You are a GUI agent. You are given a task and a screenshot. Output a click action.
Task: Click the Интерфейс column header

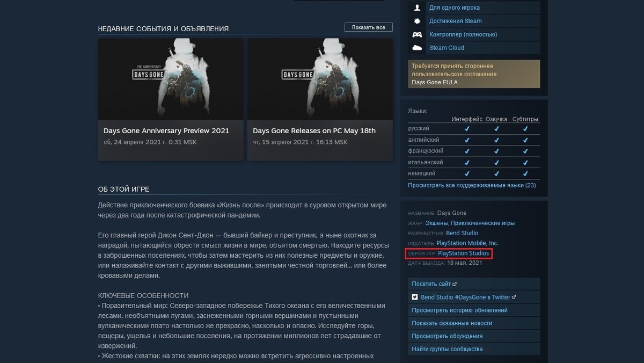(x=467, y=119)
